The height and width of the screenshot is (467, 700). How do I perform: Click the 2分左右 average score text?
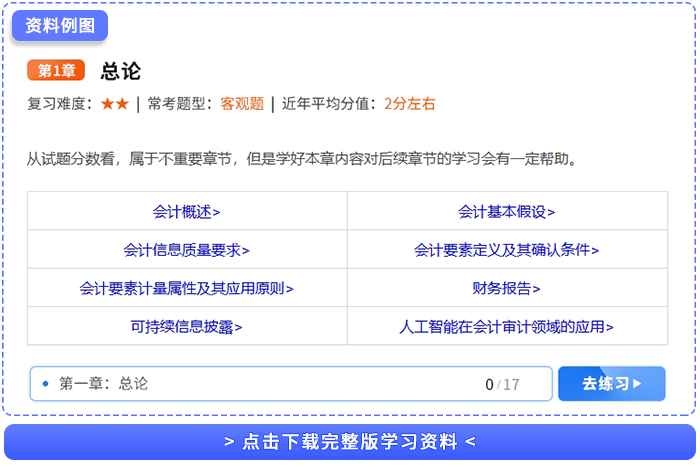[x=409, y=104]
